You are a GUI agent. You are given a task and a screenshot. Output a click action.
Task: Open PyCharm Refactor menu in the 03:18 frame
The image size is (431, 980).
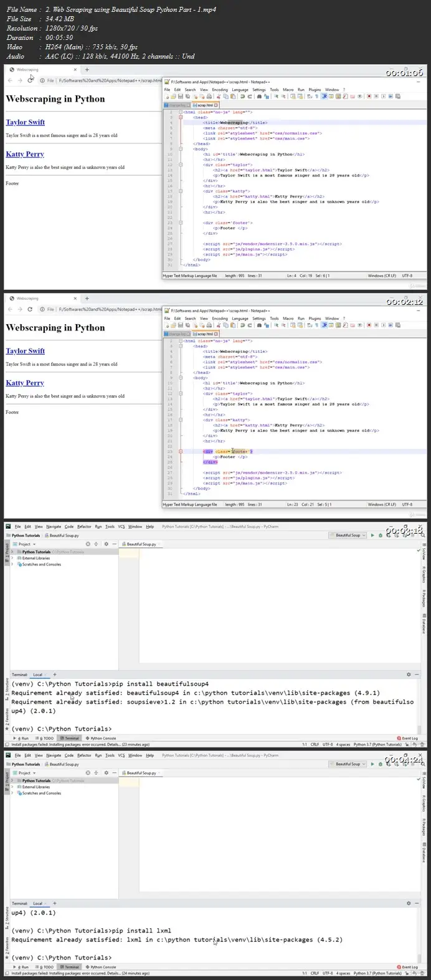pyautogui.click(x=84, y=527)
